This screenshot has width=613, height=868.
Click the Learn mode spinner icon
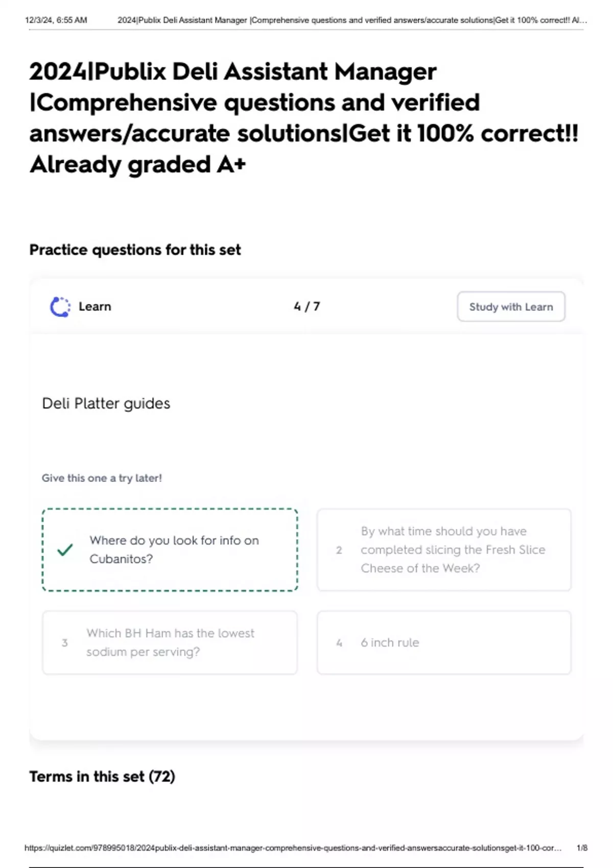(60, 307)
